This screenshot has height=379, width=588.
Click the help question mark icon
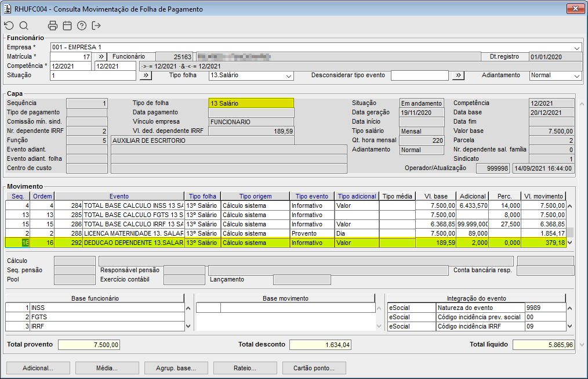click(x=82, y=26)
